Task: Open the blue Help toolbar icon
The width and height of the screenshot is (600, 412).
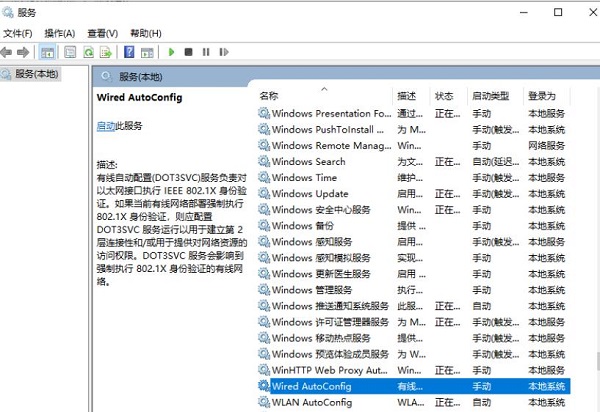Action: pos(129,51)
